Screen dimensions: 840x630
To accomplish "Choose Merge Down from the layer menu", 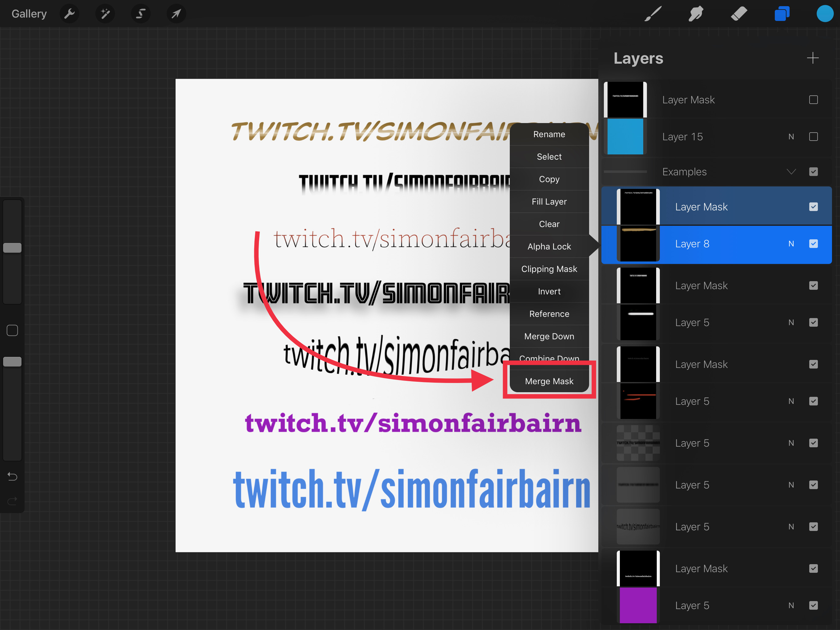I will coord(549,336).
